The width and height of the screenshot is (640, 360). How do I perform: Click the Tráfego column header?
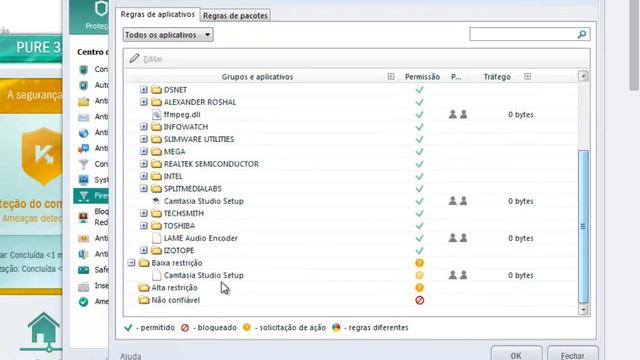(x=497, y=77)
